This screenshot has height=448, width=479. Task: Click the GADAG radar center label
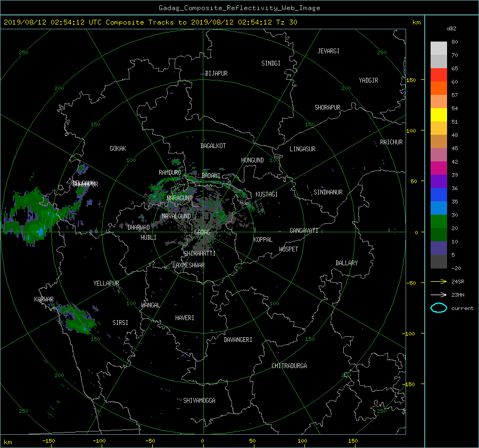click(202, 232)
